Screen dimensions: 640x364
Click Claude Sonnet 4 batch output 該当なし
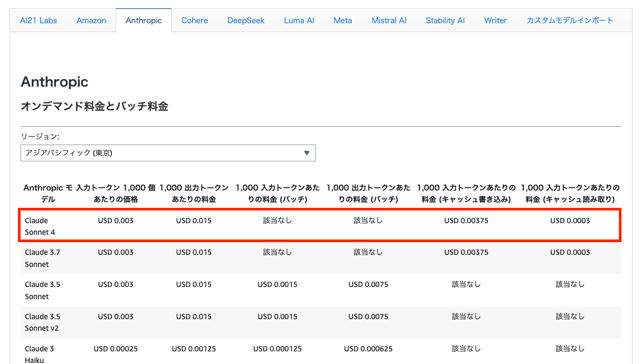point(368,221)
